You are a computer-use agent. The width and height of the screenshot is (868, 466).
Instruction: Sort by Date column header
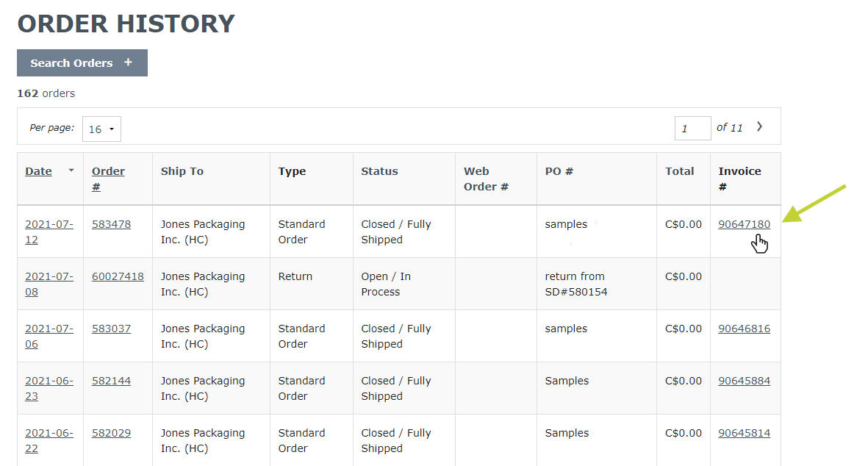[39, 171]
